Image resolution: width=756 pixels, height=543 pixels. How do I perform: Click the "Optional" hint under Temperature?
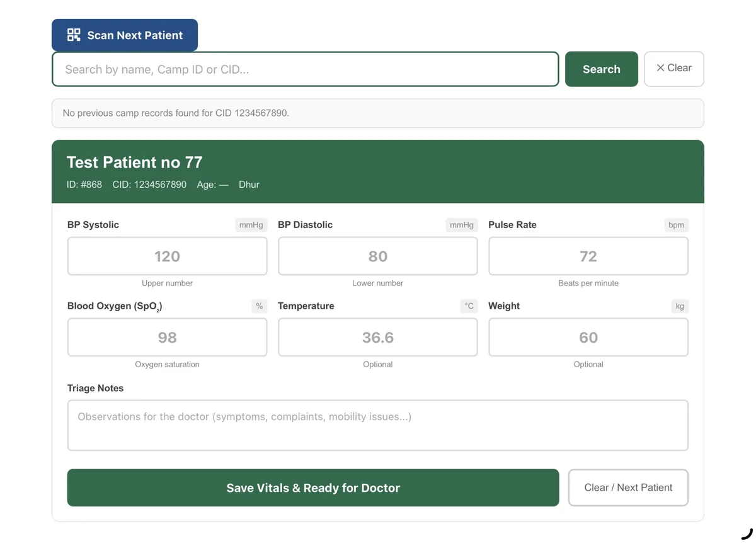(x=377, y=365)
